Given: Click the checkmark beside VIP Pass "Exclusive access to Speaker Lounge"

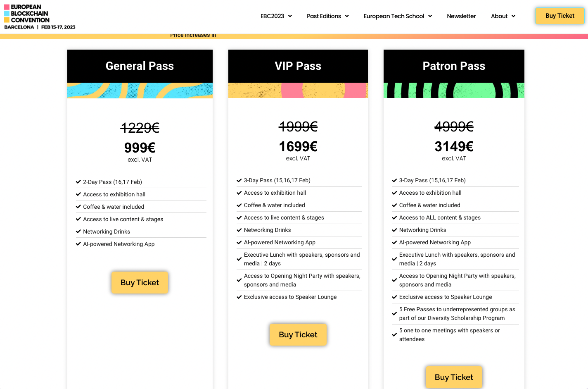Looking at the screenshot, I should point(239,297).
